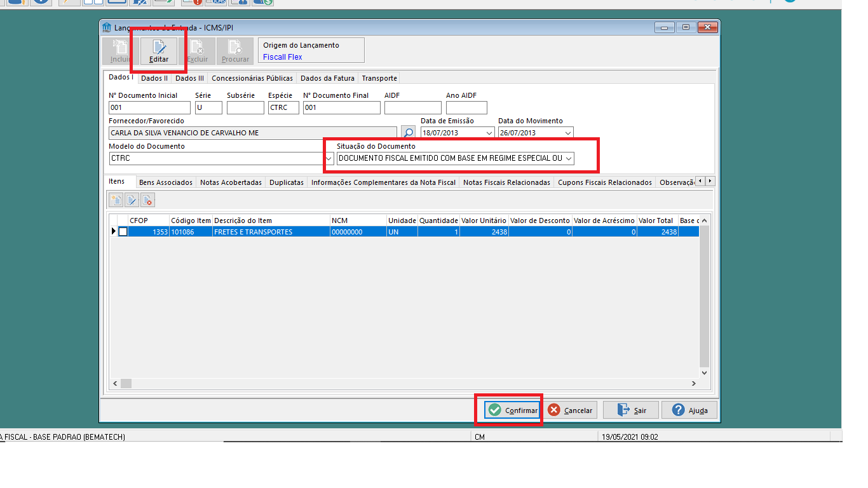Click the Série input field
Screen dimensions: 868x488
tap(208, 107)
